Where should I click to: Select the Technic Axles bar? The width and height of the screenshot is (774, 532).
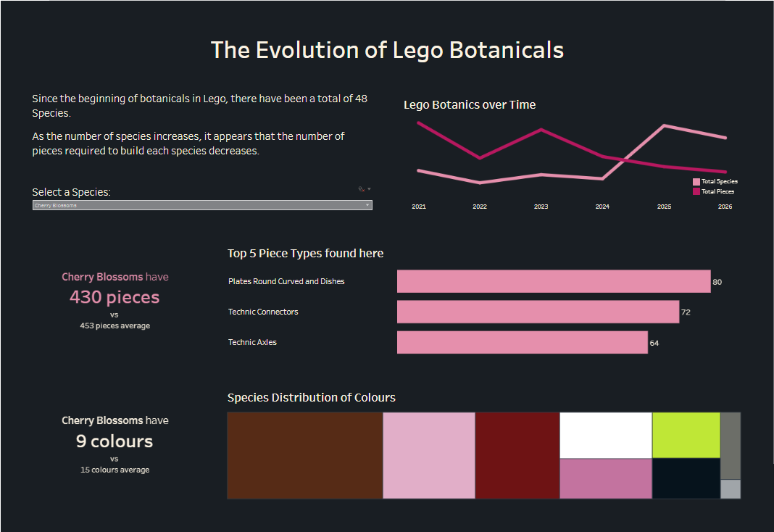522,342
